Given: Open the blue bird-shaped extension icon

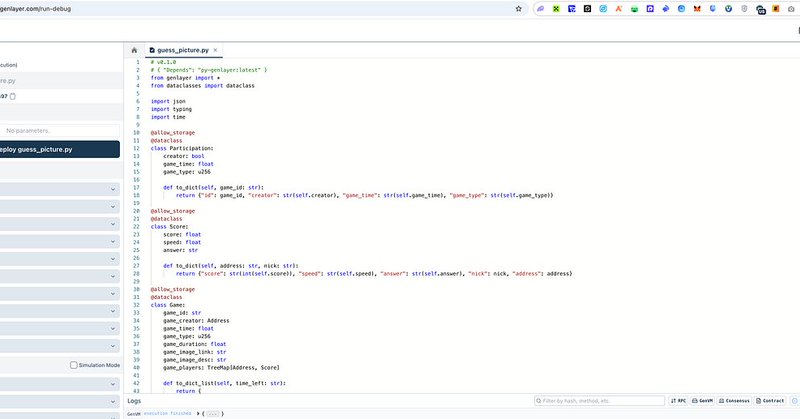Looking at the screenshot, I should 666,9.
